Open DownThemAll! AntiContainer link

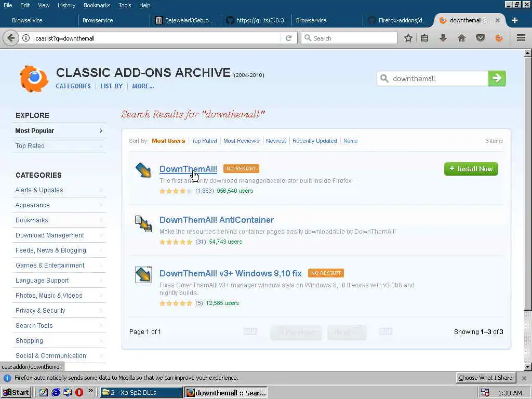[x=217, y=220]
